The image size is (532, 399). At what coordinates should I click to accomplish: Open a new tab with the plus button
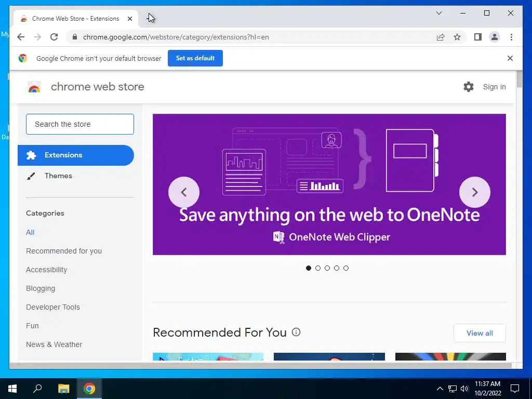(150, 18)
